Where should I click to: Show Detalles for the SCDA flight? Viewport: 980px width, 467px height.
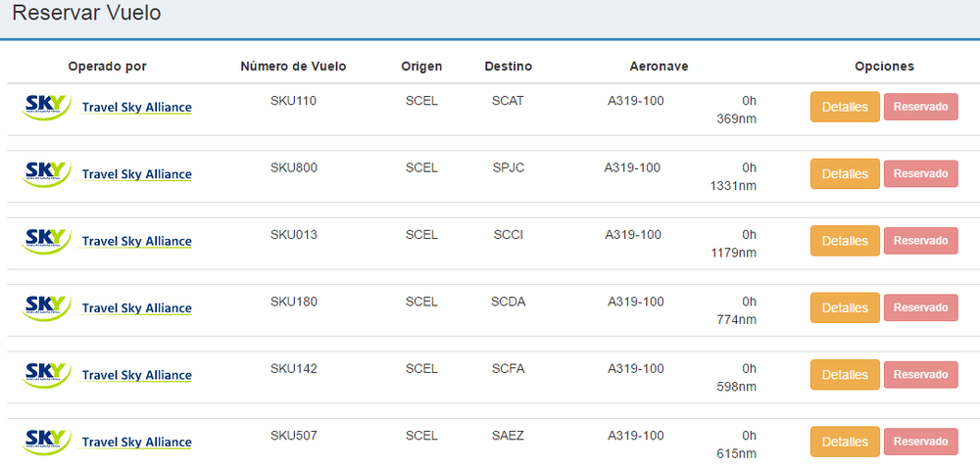[x=845, y=307]
